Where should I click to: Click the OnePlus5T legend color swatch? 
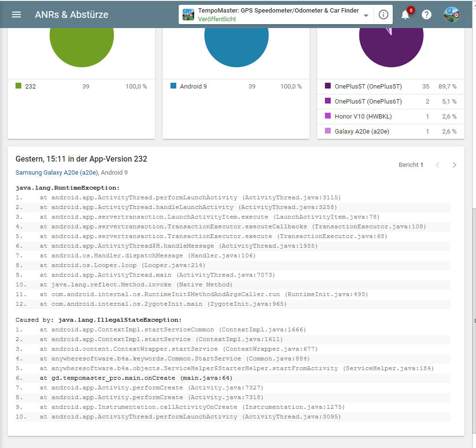[328, 86]
